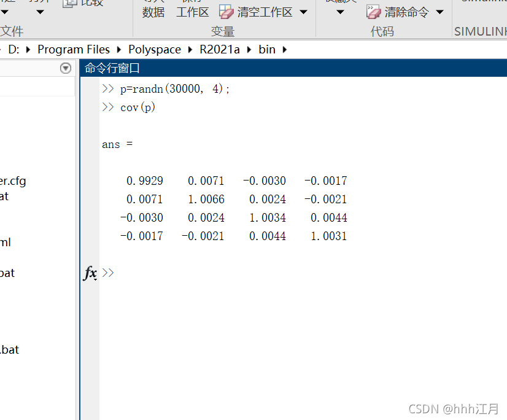Click value -0.0030 in first matrix row
The height and width of the screenshot is (420, 507).
tap(265, 181)
